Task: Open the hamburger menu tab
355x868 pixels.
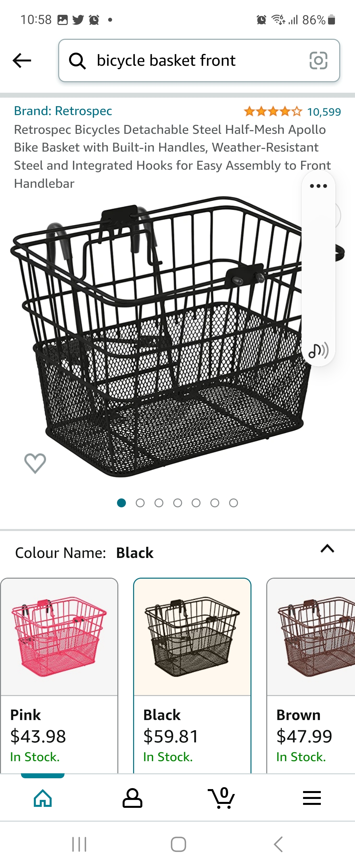Action: pyautogui.click(x=312, y=798)
